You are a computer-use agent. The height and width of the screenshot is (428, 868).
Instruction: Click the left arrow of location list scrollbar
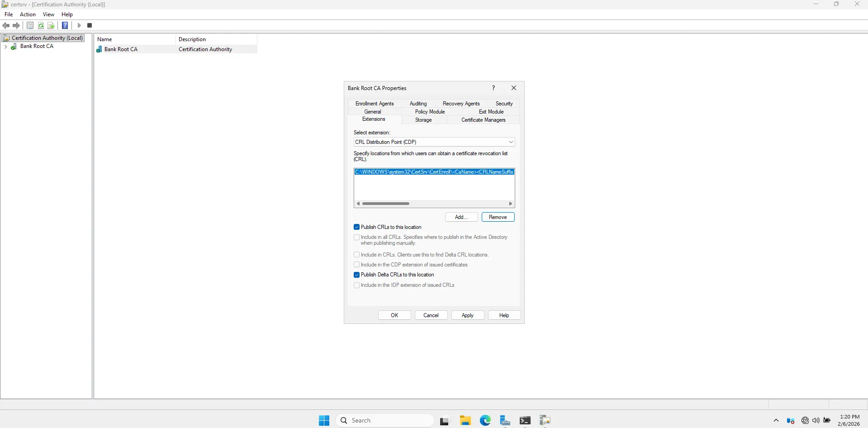[x=358, y=204]
